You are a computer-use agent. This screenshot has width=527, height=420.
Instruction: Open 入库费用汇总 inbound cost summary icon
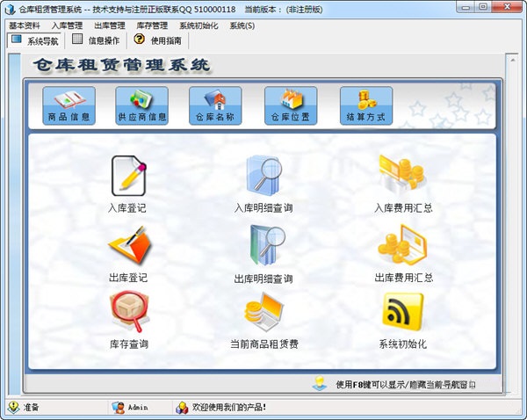(x=401, y=175)
